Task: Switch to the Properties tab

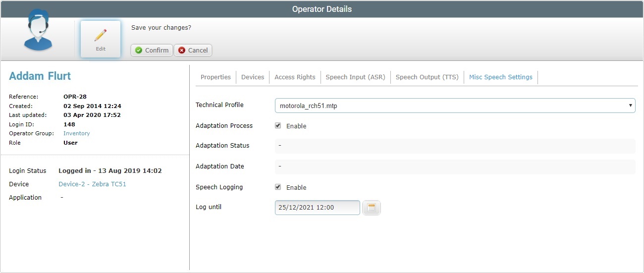Action: [x=215, y=77]
